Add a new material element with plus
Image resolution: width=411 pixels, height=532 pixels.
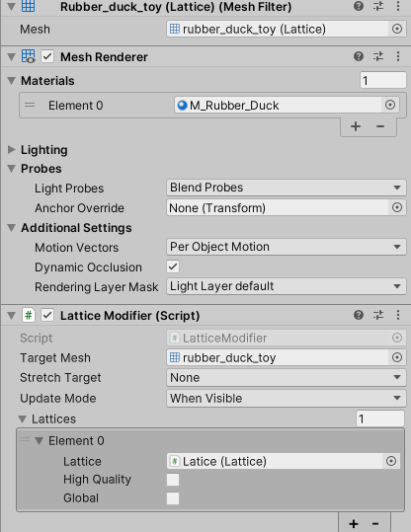356,126
